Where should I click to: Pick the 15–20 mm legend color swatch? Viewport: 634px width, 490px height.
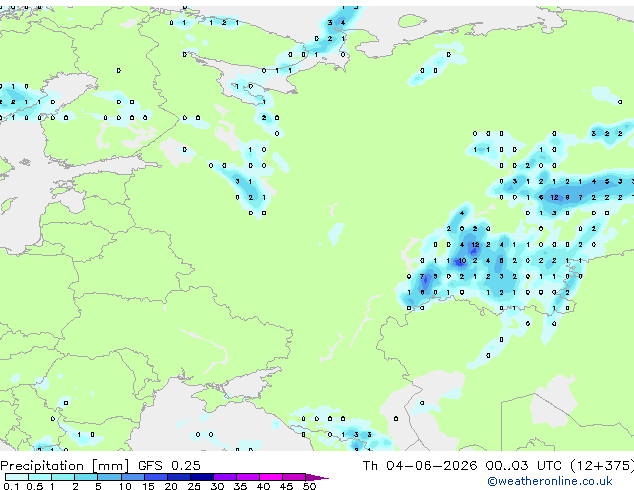coord(156,477)
